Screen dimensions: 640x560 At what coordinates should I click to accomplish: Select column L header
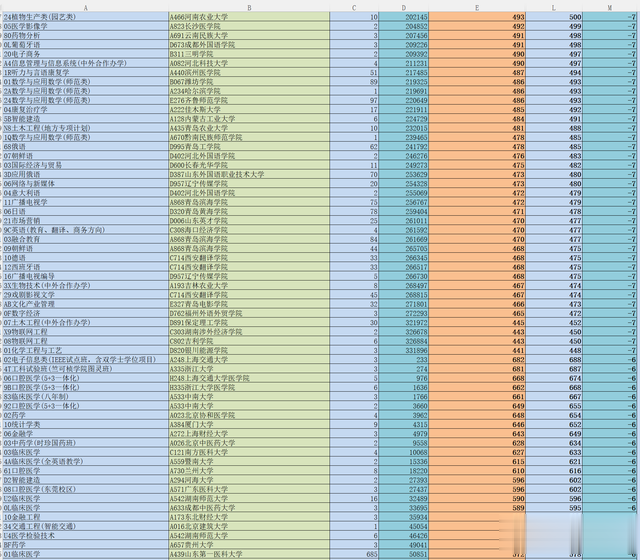pos(554,8)
